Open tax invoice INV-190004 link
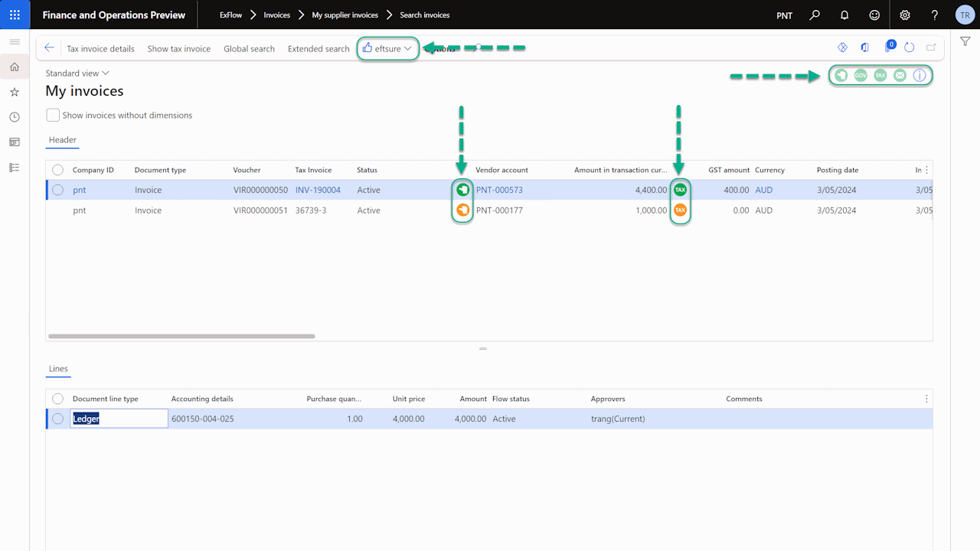This screenshot has width=980, height=551. point(318,190)
